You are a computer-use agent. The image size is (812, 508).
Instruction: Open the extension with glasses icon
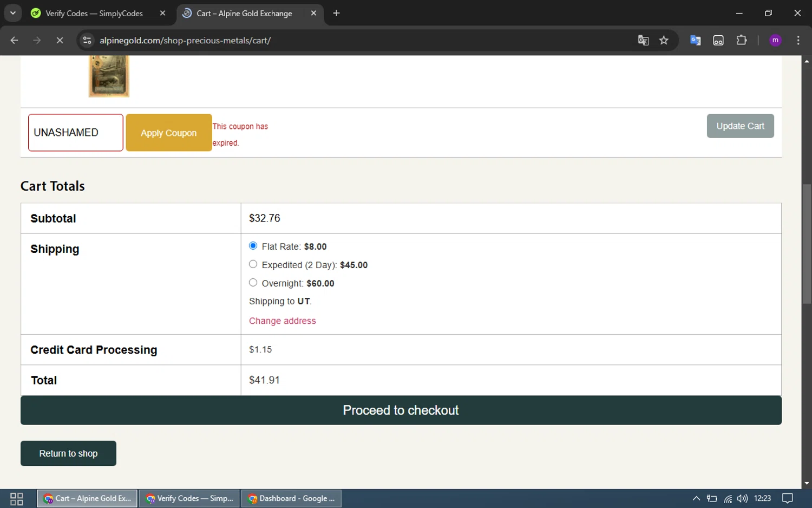coord(718,40)
